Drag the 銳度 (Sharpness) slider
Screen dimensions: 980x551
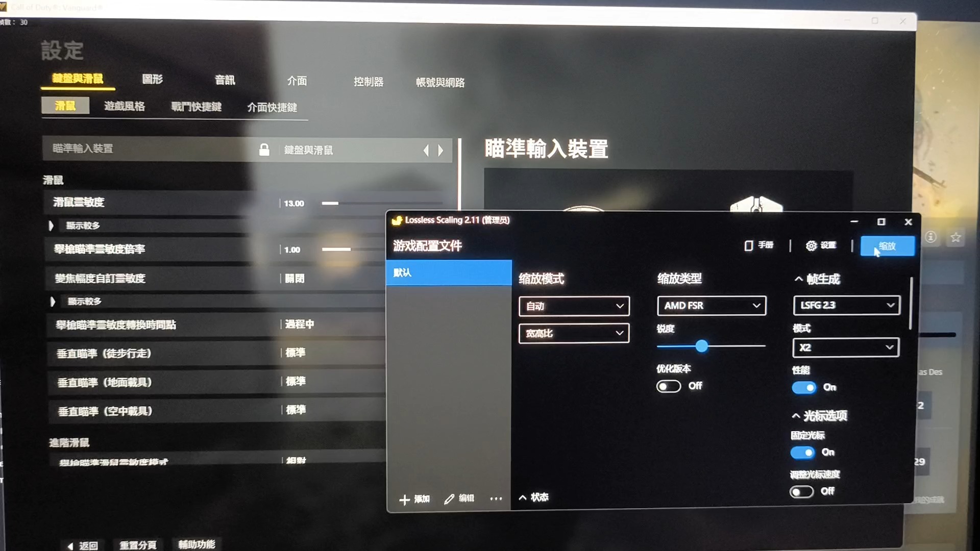703,345
